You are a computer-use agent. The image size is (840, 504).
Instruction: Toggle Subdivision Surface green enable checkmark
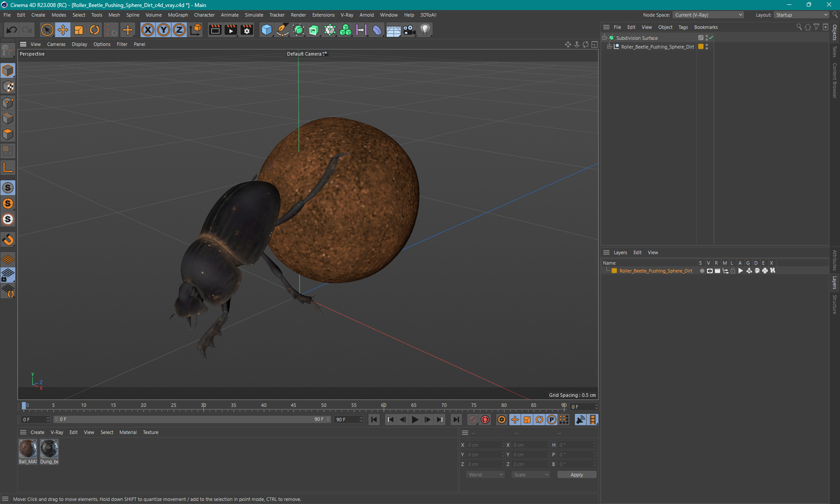coord(711,38)
